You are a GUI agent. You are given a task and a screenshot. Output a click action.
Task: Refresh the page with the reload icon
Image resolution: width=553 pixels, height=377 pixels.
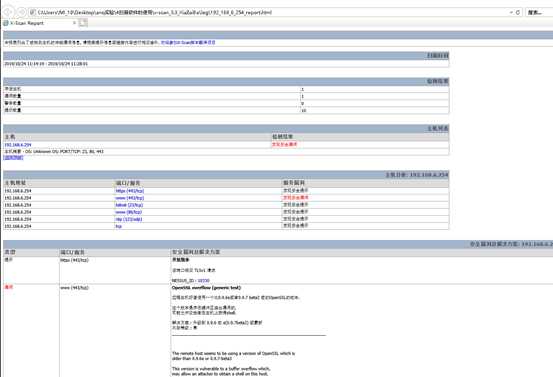point(518,12)
